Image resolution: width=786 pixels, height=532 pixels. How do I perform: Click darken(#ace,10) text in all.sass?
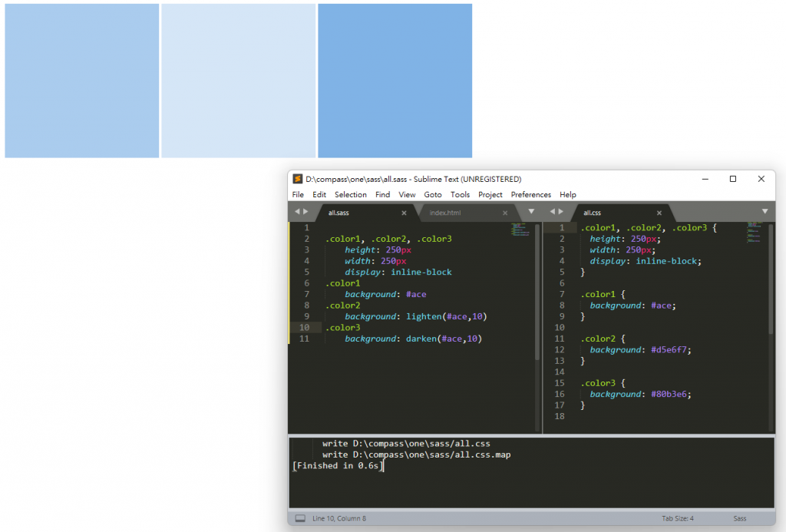click(x=444, y=339)
